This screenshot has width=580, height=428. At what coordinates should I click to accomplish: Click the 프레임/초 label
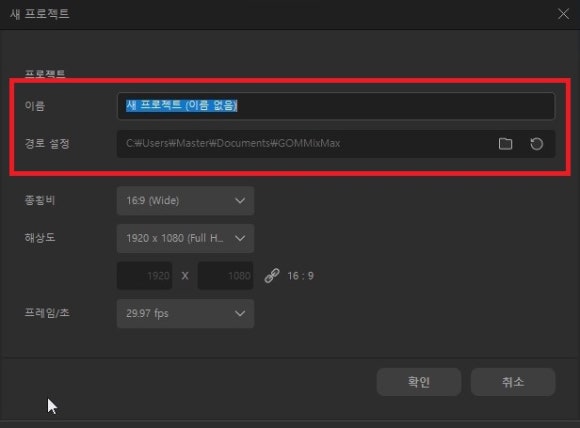click(x=47, y=313)
